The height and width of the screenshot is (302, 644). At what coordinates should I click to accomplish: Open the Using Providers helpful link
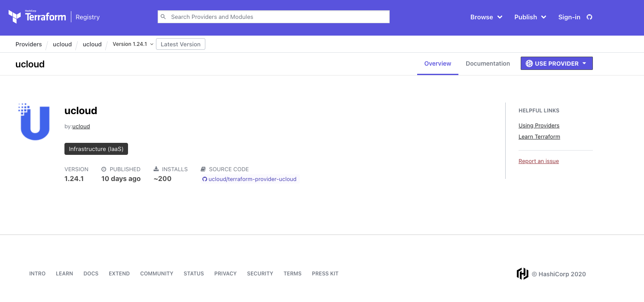coord(539,126)
